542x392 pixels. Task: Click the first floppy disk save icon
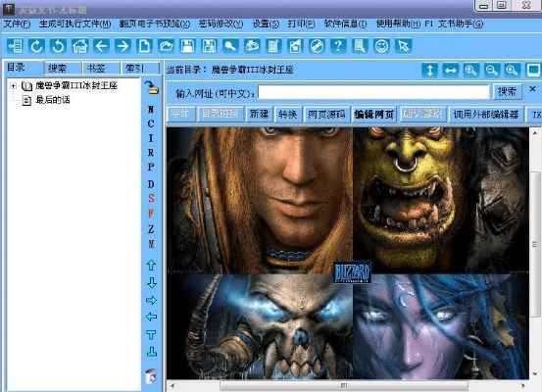click(187, 46)
